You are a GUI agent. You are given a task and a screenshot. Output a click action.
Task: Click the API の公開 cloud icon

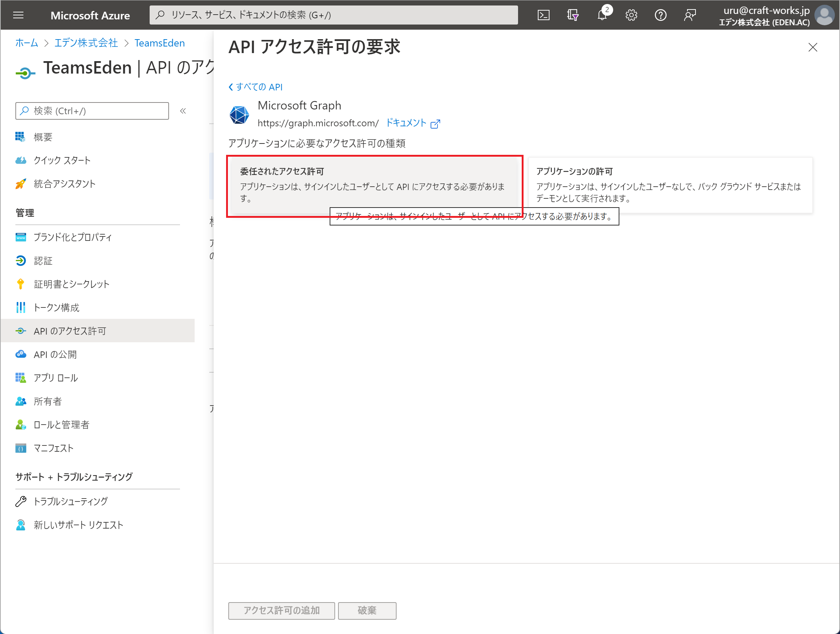[x=20, y=354]
